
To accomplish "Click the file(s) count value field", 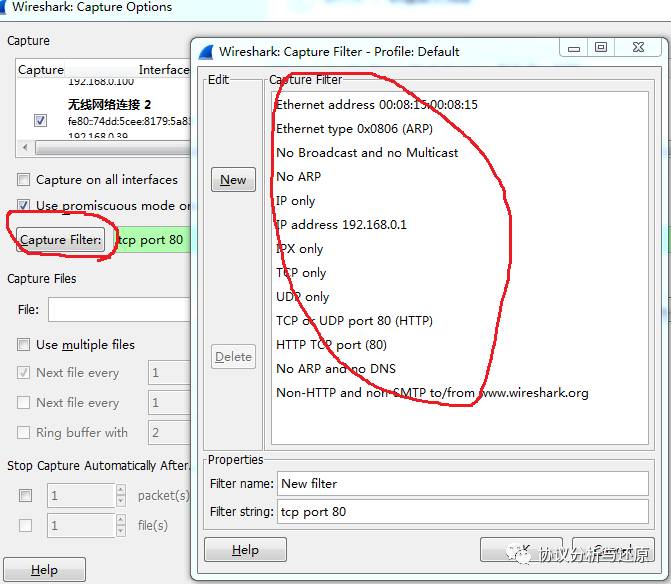I will point(81,525).
